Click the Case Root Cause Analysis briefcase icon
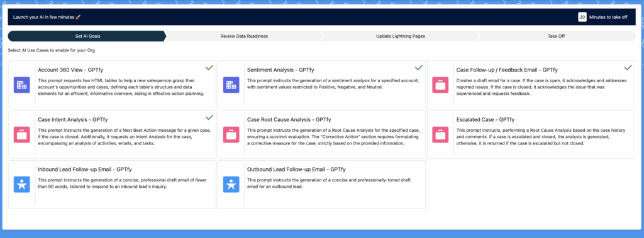 pyautogui.click(x=231, y=134)
